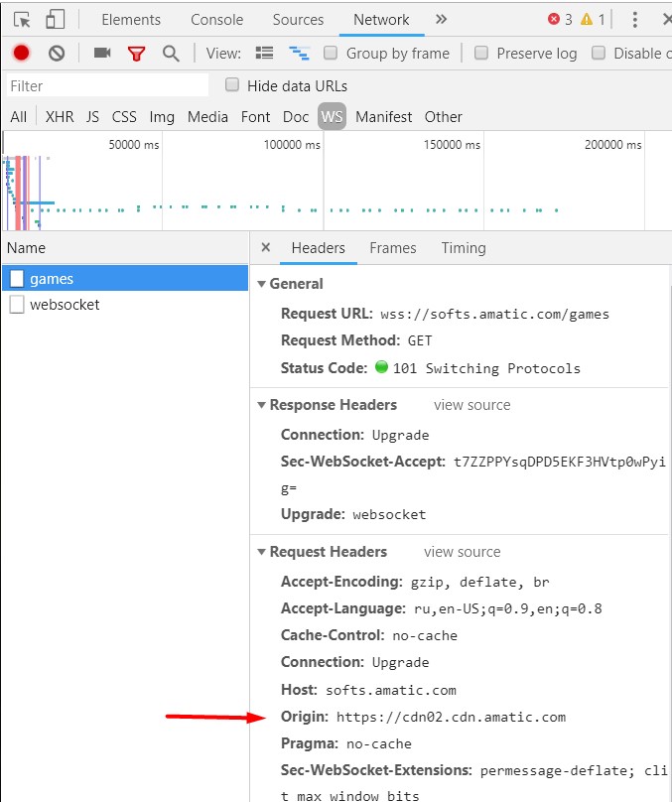Enable the Group by frame checkbox
672x802 pixels.
[x=332, y=54]
